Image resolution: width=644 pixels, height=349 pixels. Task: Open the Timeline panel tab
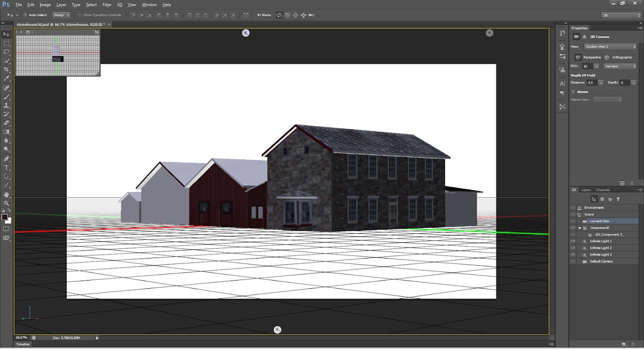[23, 344]
